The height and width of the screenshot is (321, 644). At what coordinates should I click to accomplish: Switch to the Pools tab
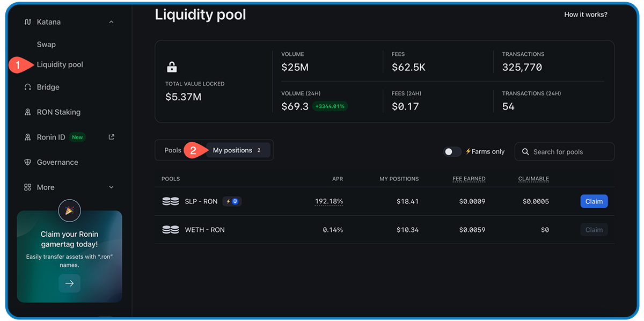pyautogui.click(x=172, y=150)
